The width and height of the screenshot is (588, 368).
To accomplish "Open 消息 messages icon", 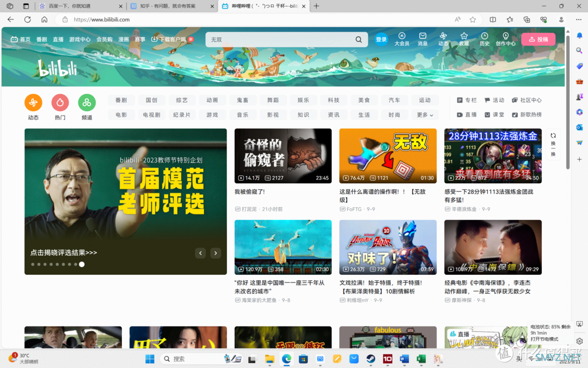I will pos(422,39).
